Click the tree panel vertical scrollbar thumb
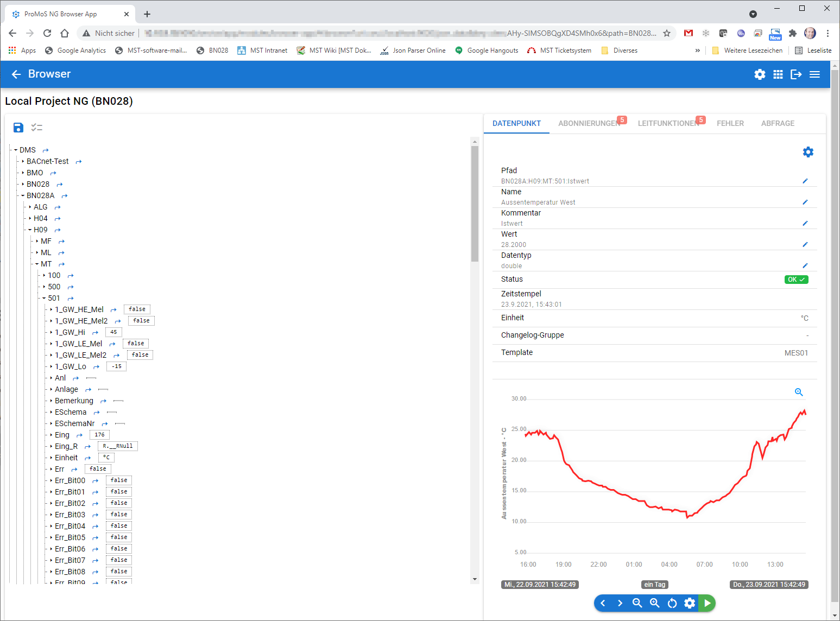The height and width of the screenshot is (621, 840). 475,204
